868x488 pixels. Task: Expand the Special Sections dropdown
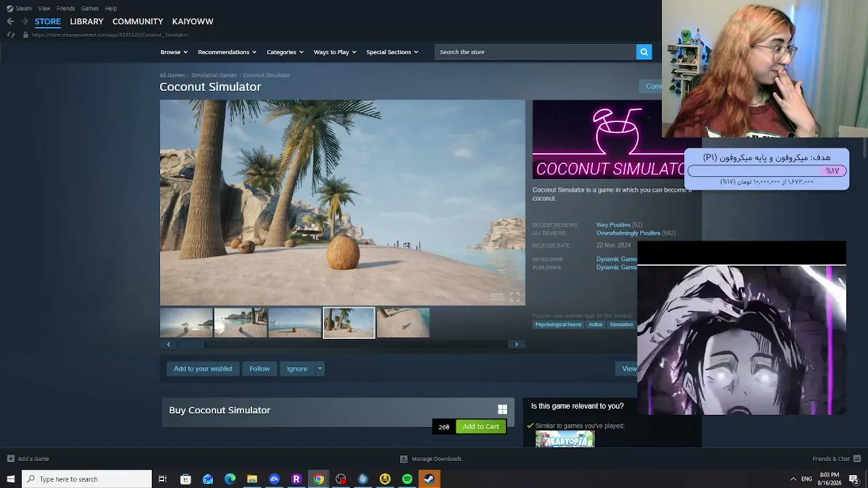(392, 52)
